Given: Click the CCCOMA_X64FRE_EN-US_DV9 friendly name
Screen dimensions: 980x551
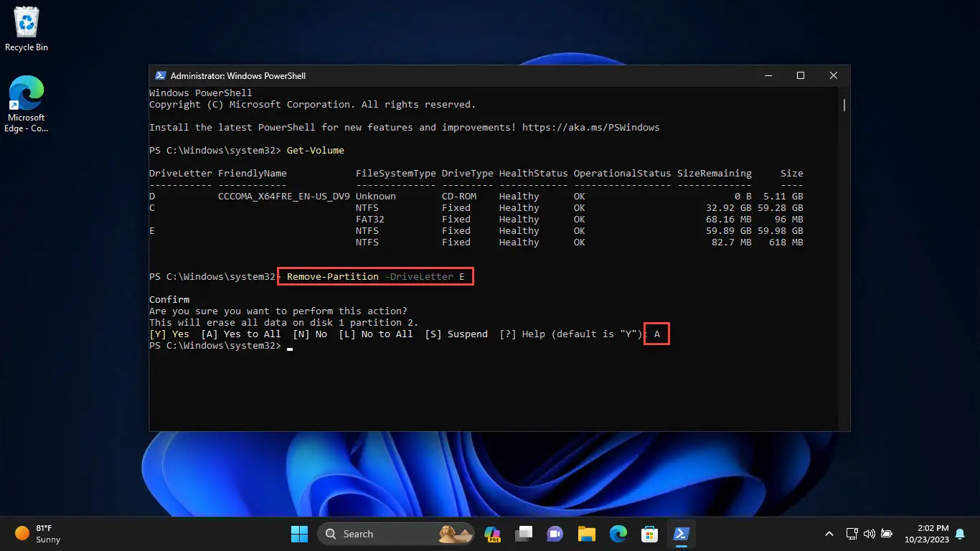Looking at the screenshot, I should [284, 197].
